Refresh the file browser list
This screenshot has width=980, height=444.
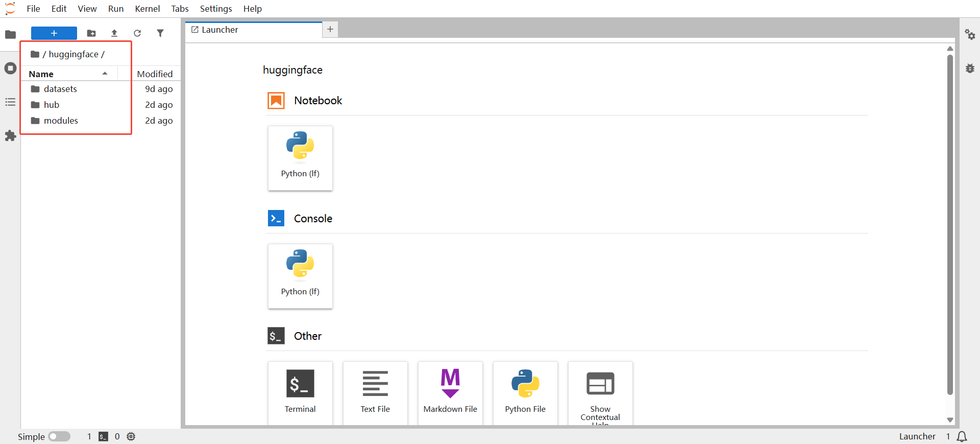[x=137, y=33]
